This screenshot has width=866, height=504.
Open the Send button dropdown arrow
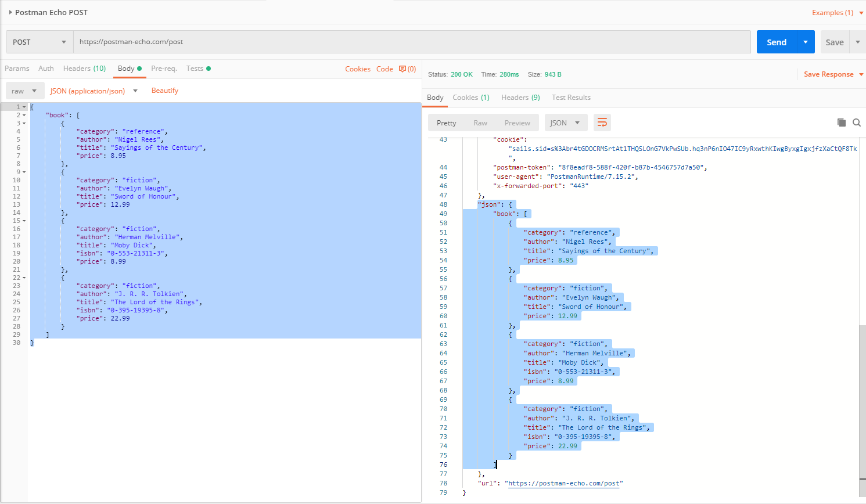tap(805, 42)
